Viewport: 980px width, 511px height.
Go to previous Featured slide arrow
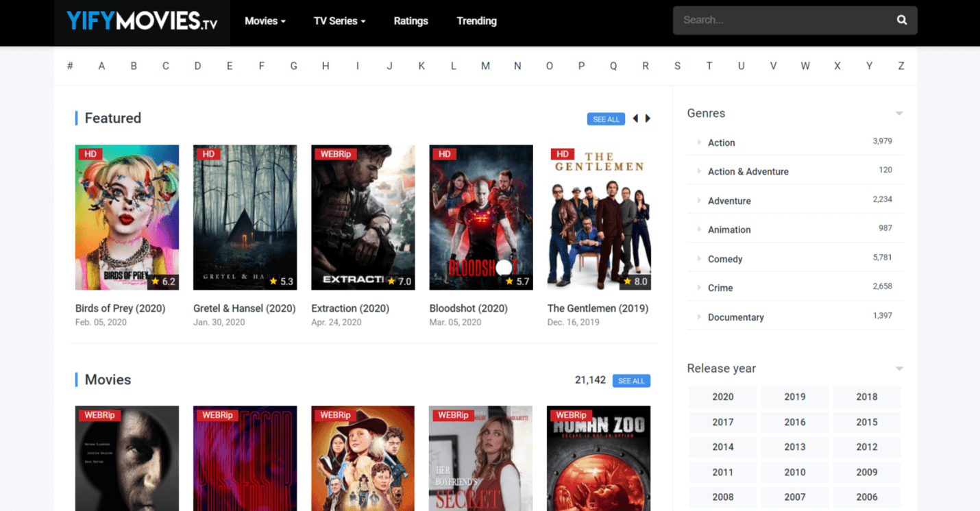click(x=635, y=119)
